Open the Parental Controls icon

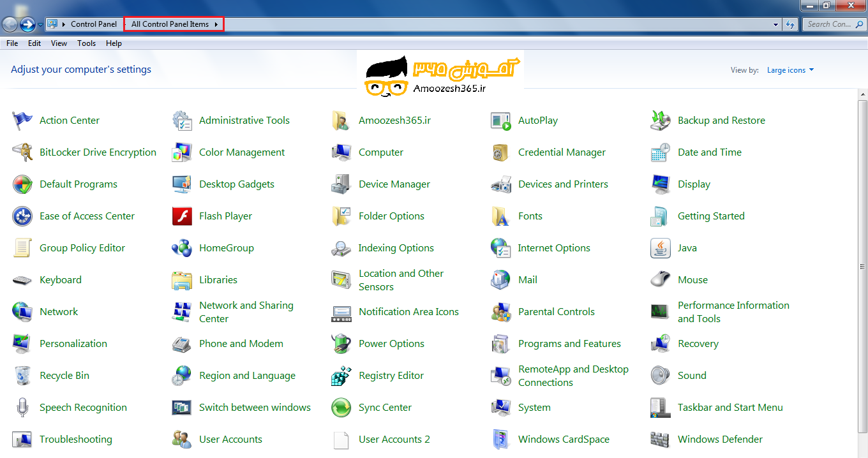click(501, 312)
